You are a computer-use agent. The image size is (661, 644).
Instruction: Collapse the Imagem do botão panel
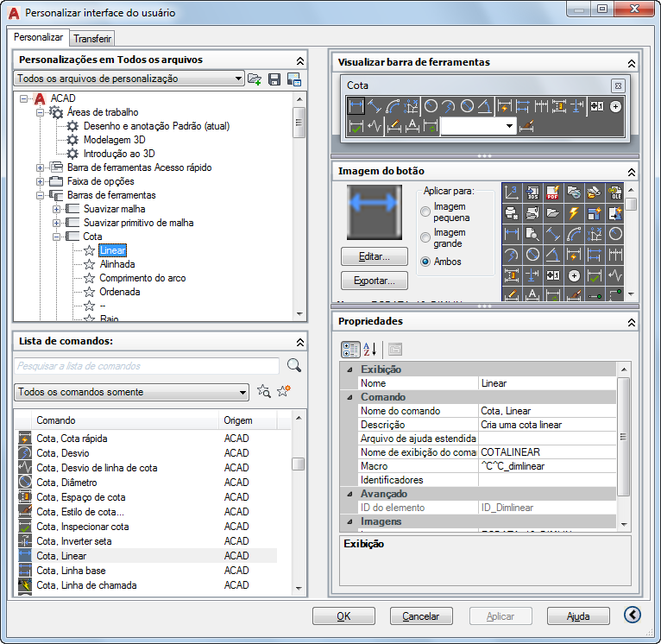coord(631,172)
